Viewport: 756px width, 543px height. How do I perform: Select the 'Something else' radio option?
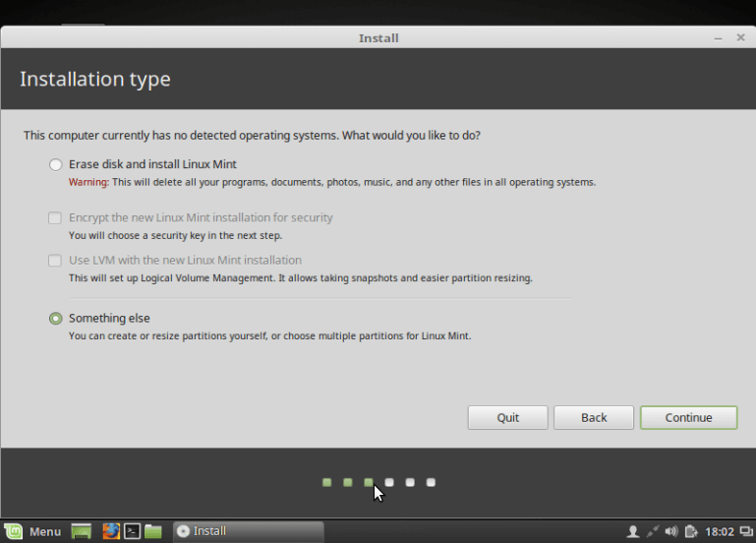[56, 319]
